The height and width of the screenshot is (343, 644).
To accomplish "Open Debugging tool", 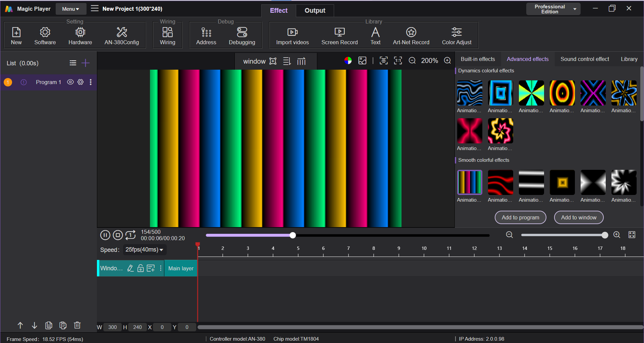I will click(242, 36).
